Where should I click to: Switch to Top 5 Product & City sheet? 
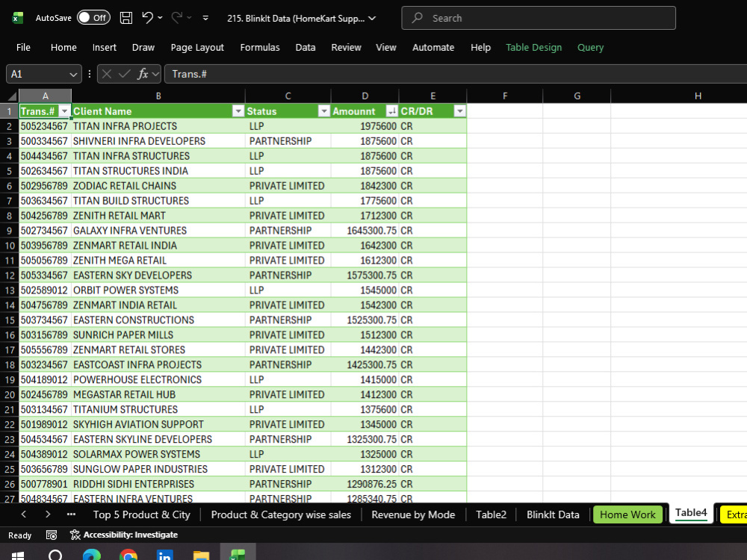[x=141, y=514]
